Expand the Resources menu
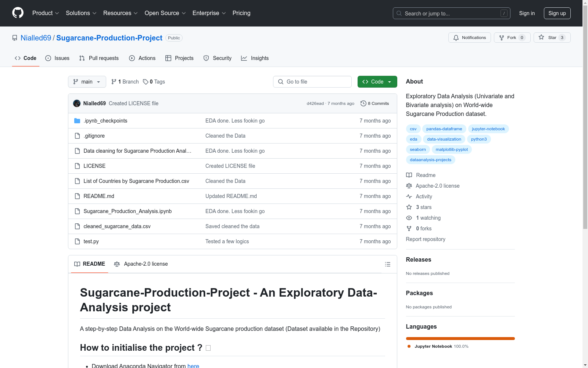588x368 pixels. tap(121, 13)
